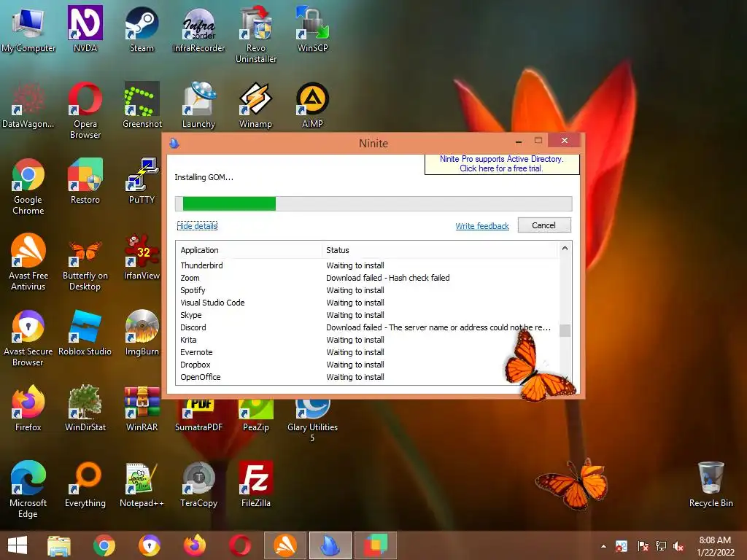This screenshot has height=560, width=747.
Task: Select the WinDirStat desktop icon
Action: coord(85,408)
